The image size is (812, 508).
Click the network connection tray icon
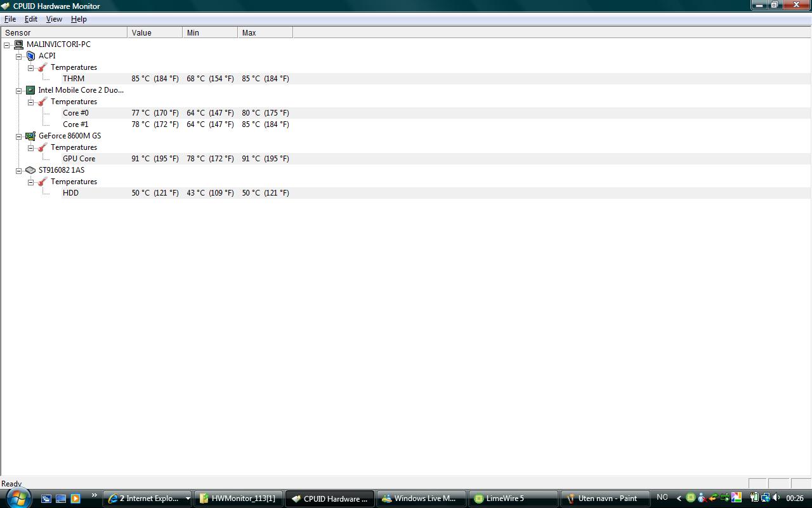pos(766,498)
